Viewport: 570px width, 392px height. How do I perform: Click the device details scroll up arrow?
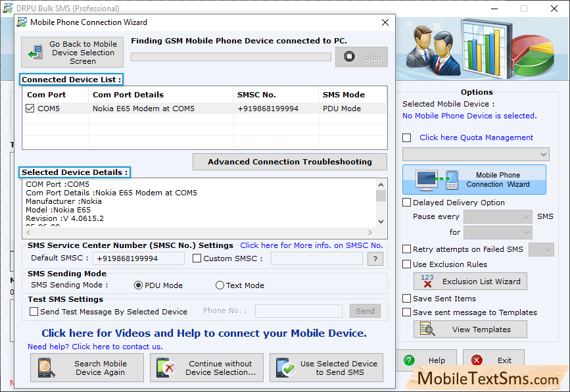(x=381, y=185)
